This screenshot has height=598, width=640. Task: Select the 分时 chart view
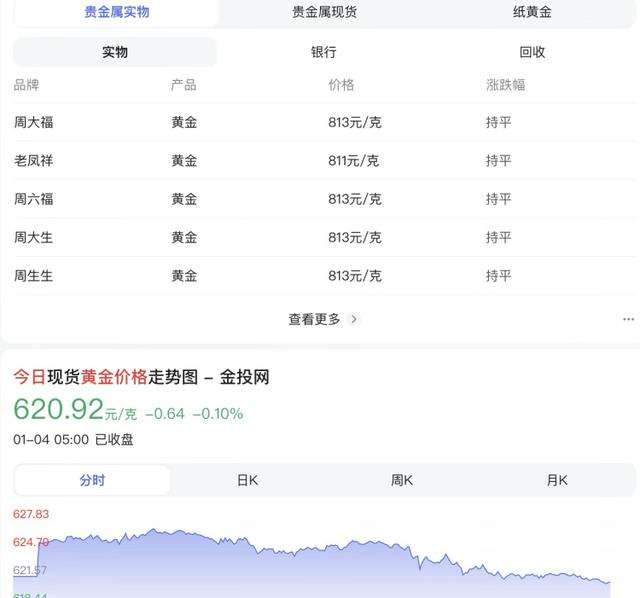(x=92, y=480)
